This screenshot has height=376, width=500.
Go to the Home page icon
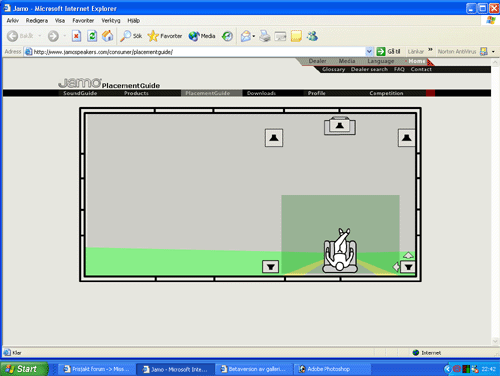coord(107,36)
